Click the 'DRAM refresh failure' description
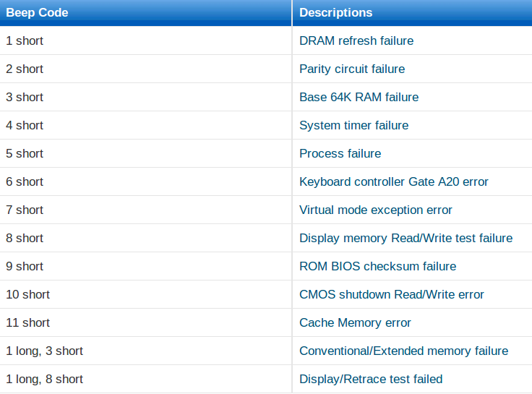The image size is (532, 394). (x=356, y=40)
